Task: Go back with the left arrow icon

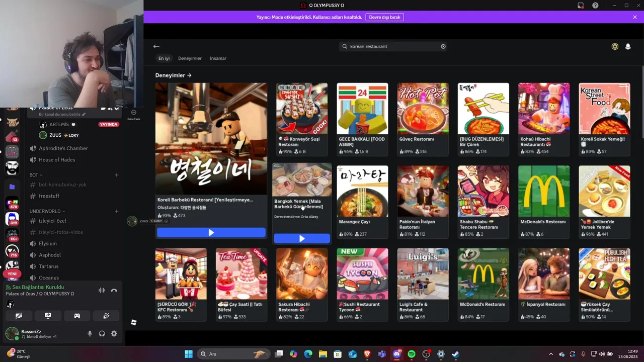Action: click(156, 46)
